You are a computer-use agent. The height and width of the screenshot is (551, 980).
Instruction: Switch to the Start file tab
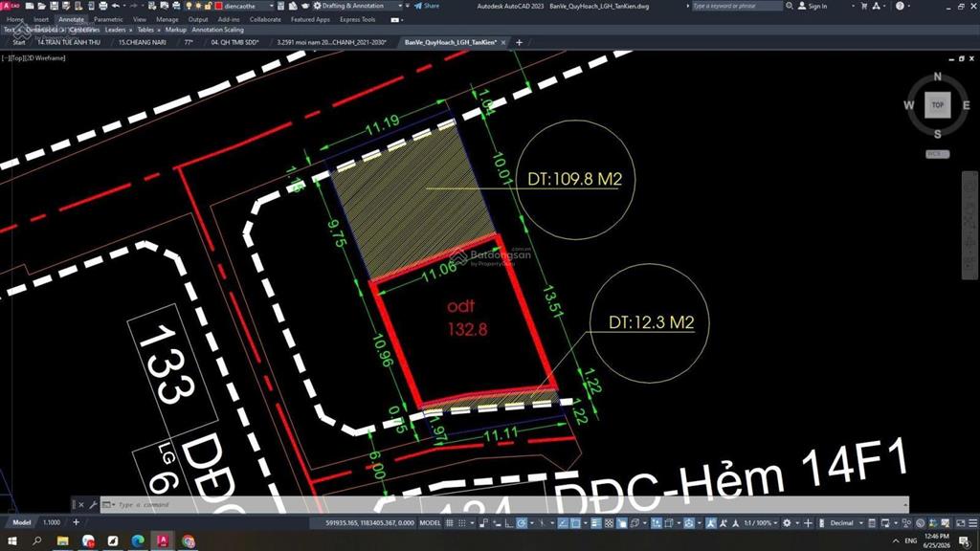[19, 42]
